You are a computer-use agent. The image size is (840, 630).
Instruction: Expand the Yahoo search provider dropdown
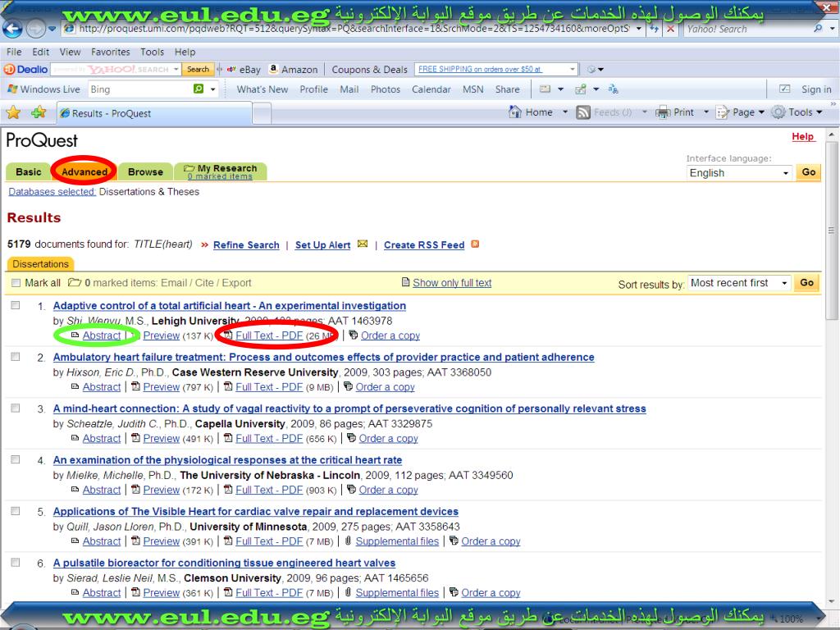(x=832, y=29)
